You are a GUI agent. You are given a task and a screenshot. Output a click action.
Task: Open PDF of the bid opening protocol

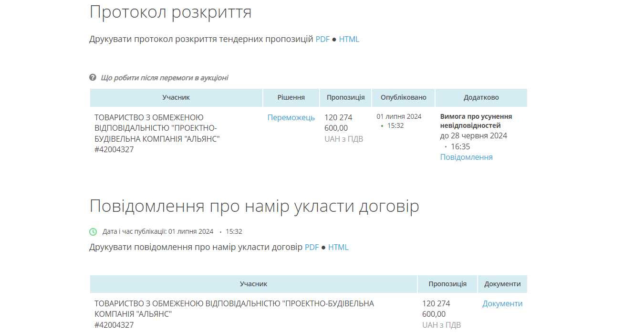click(322, 39)
